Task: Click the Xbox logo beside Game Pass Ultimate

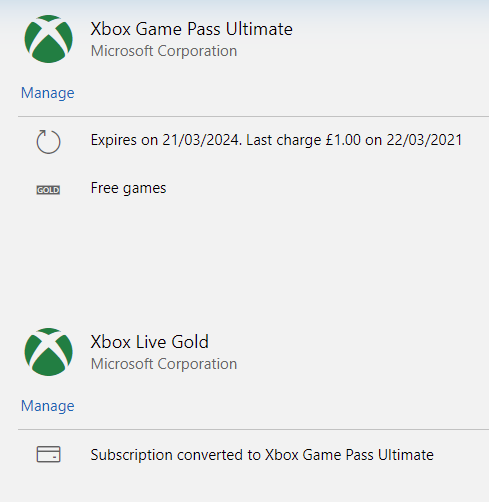Action: (x=48, y=39)
